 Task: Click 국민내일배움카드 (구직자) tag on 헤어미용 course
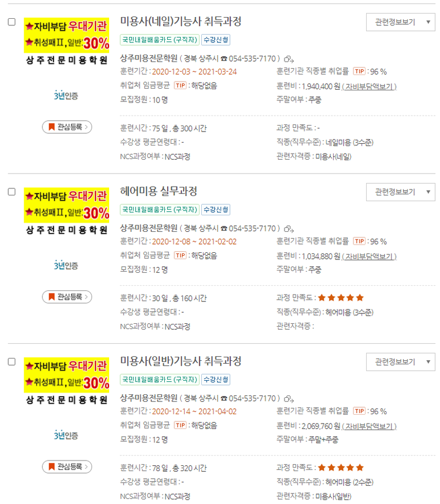[160, 209]
